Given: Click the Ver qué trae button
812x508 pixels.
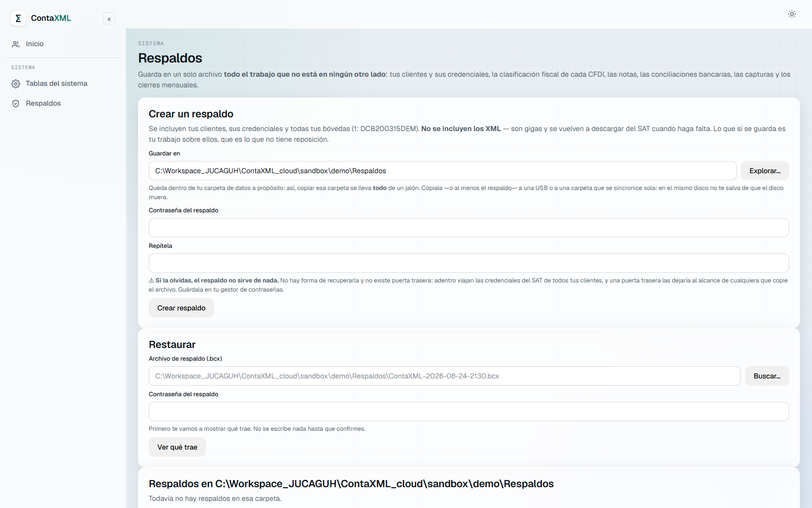Looking at the screenshot, I should click(177, 447).
